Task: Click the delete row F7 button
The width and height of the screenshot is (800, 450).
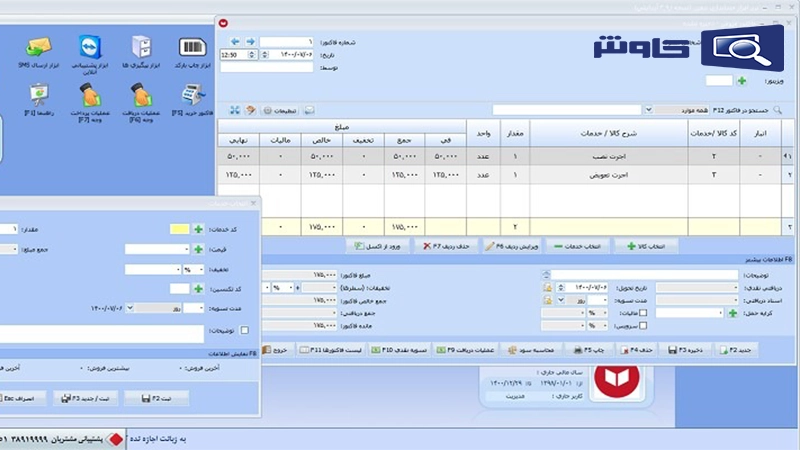Action: coord(446,246)
